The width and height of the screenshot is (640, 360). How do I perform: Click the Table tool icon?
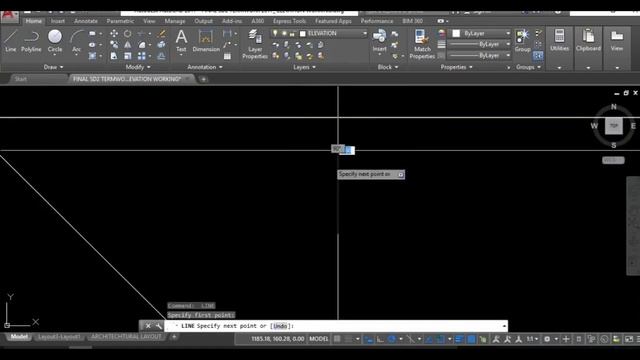[227, 56]
